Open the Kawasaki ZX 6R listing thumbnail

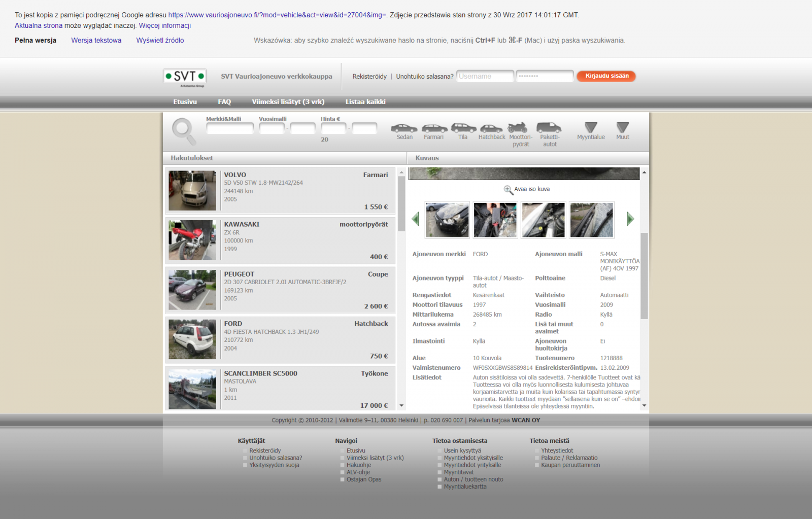tap(192, 240)
